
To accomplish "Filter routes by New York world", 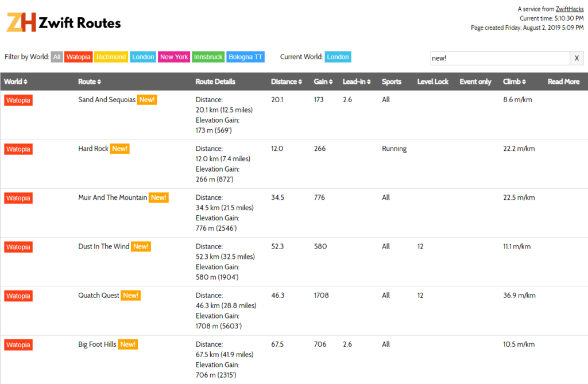I will 174,57.
